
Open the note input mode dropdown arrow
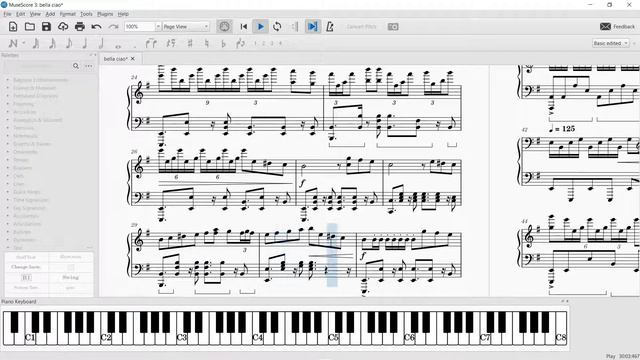24,43
